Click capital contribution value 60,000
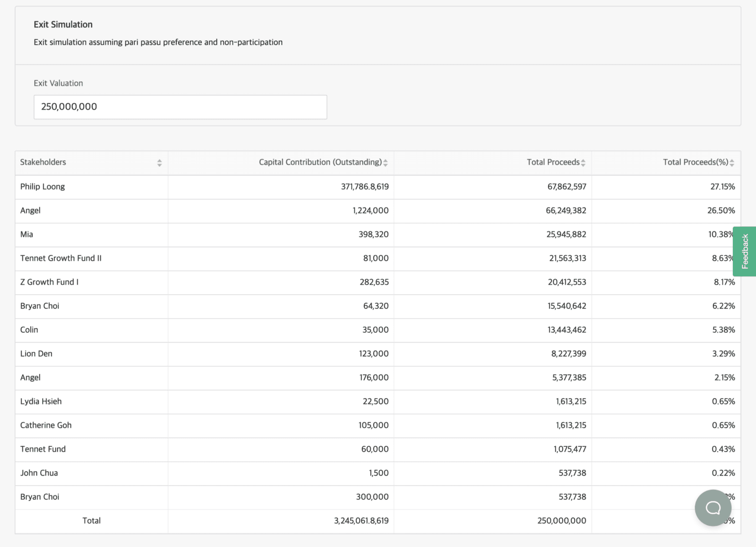 click(375, 449)
